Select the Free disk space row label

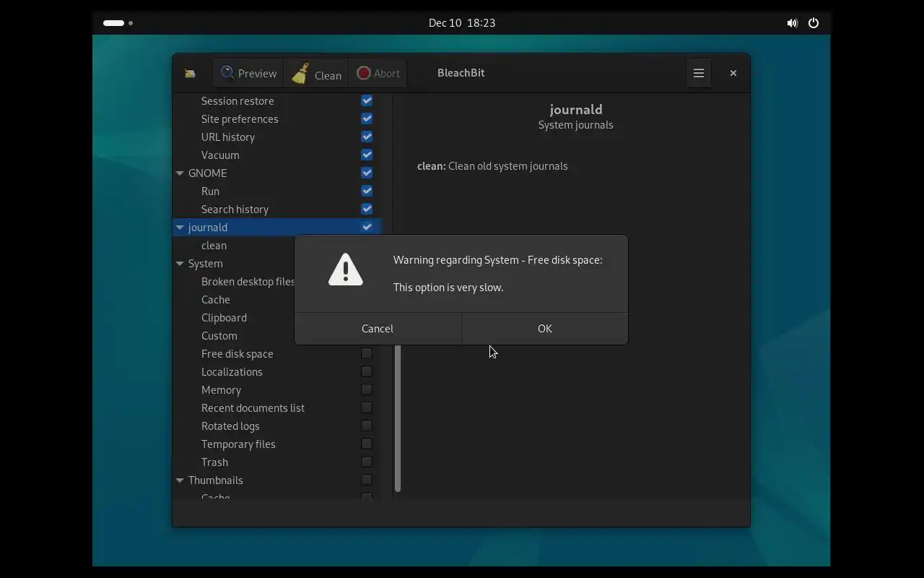tap(237, 353)
